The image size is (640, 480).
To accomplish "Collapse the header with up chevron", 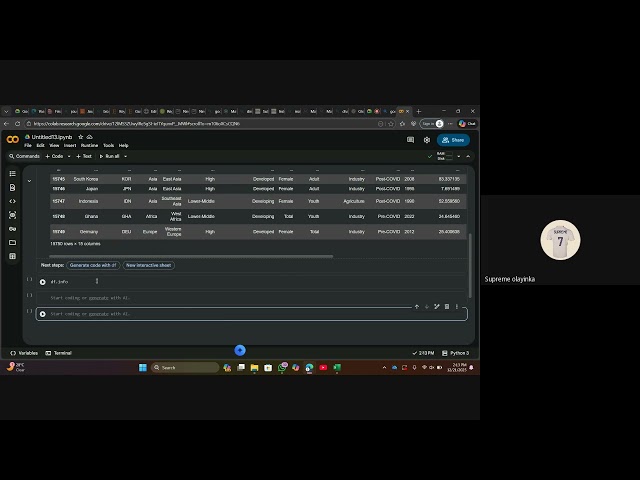I will (x=467, y=156).
